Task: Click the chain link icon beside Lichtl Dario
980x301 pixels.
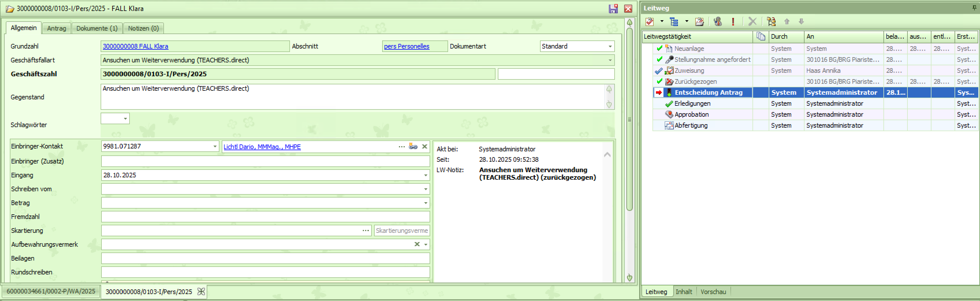Action: pos(413,146)
